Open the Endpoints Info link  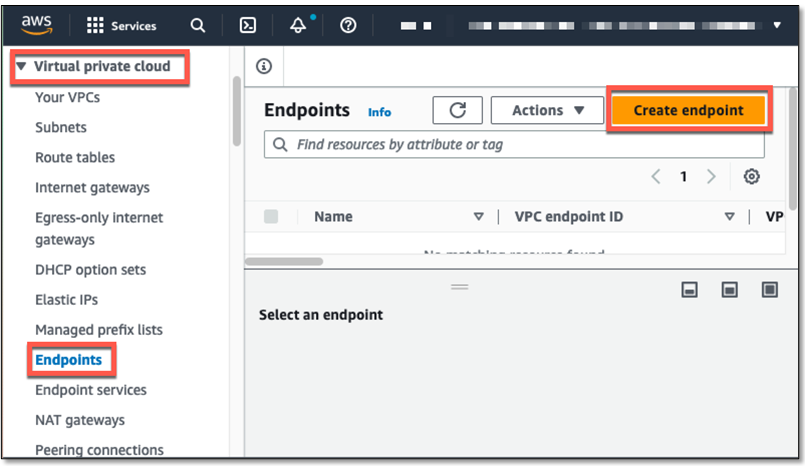click(380, 112)
